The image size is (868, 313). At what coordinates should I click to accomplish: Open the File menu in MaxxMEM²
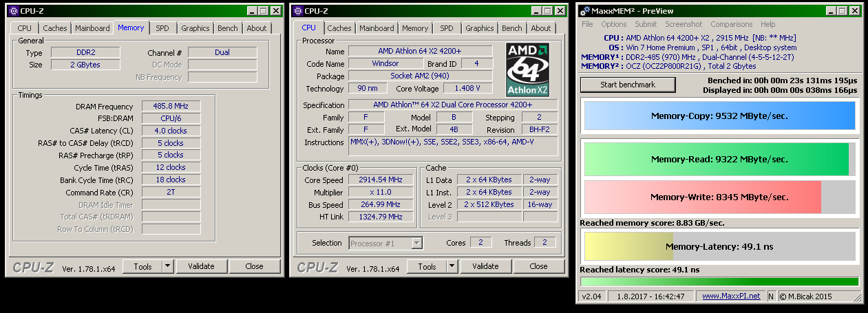[587, 24]
